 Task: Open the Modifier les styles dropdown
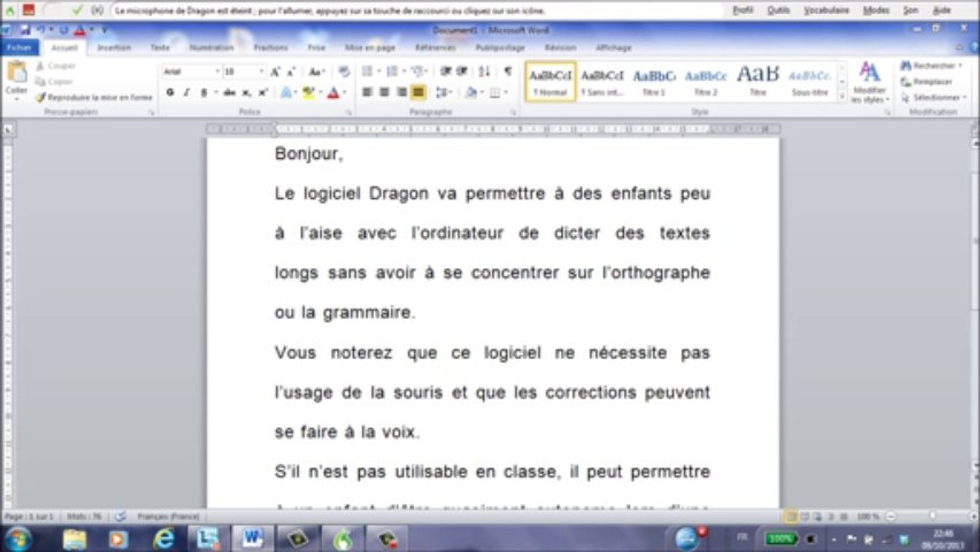pyautogui.click(x=870, y=82)
